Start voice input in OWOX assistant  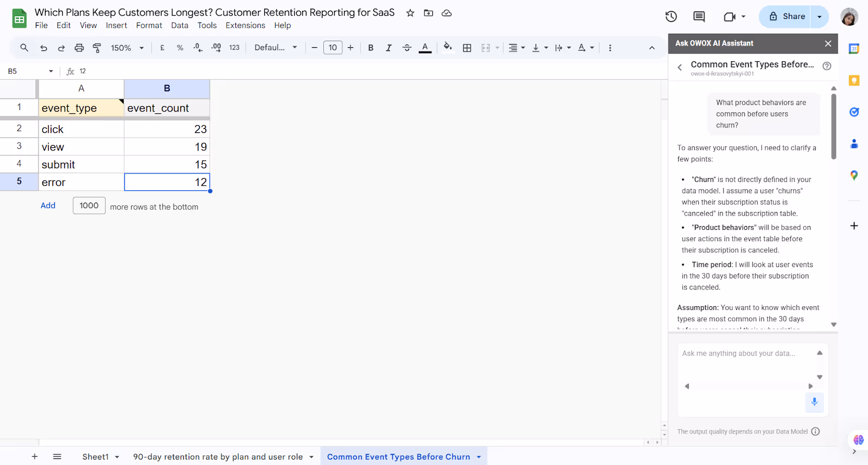[814, 402]
